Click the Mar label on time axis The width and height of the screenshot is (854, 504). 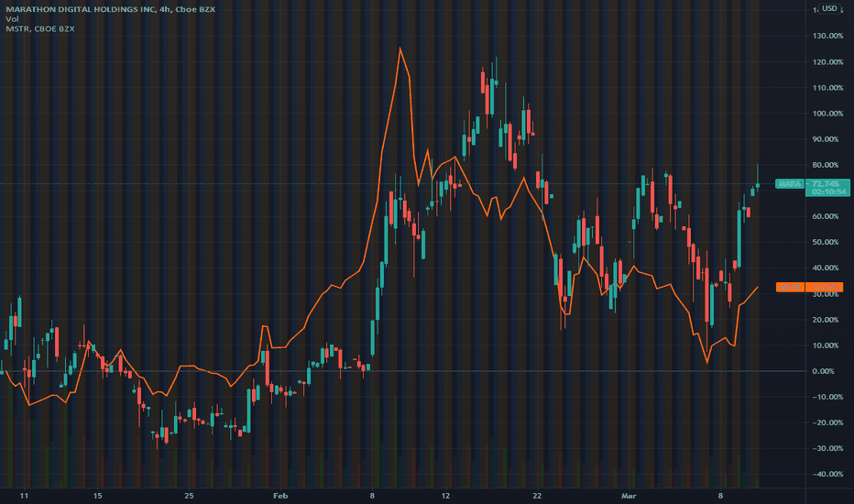pos(630,496)
